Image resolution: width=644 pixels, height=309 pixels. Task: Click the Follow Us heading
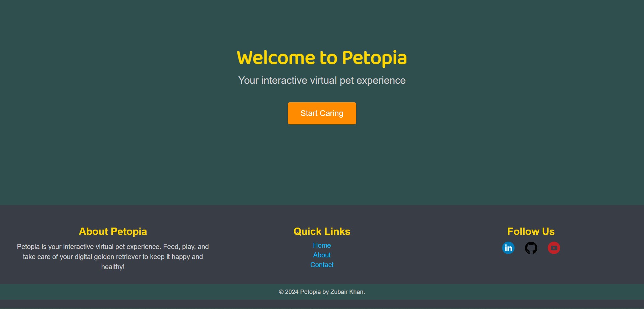pyautogui.click(x=531, y=231)
